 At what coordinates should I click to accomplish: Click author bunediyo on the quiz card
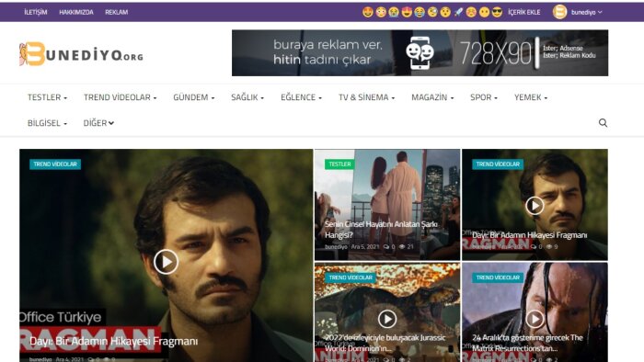pos(336,247)
